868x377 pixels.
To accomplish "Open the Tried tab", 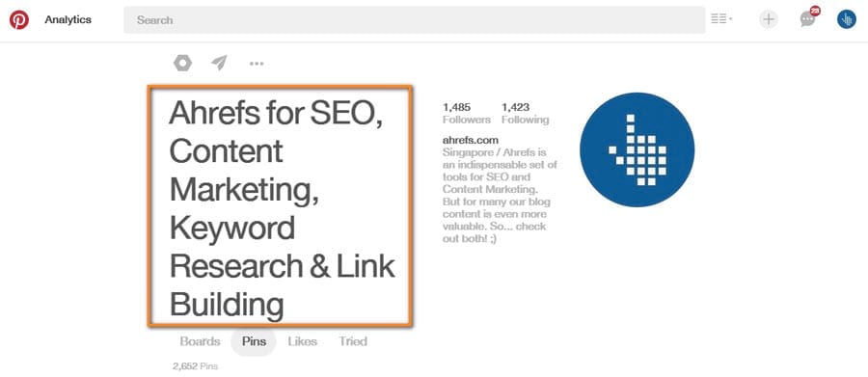I will [x=353, y=341].
